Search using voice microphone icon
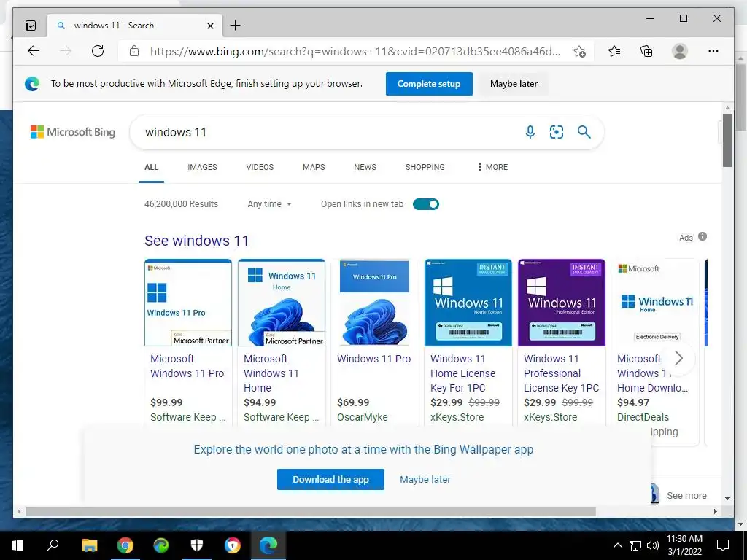This screenshot has width=747, height=560. pos(530,132)
